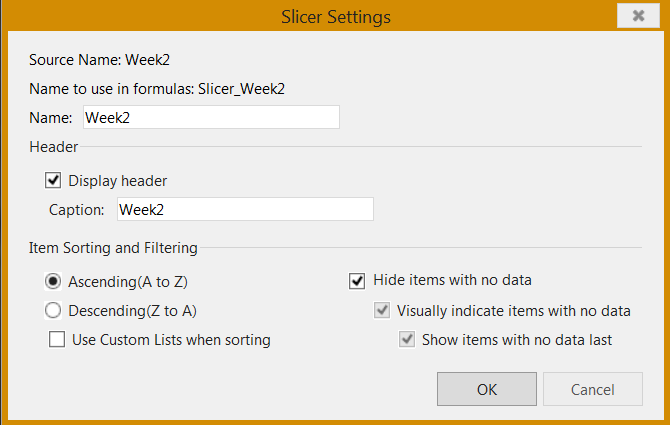Click into the Name text field
This screenshot has width=671, height=425.
[211, 117]
